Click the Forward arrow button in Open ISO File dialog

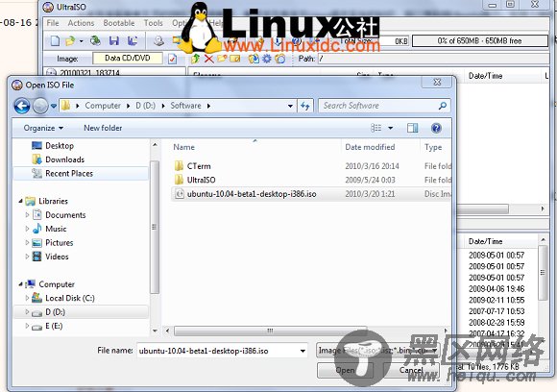pos(40,106)
